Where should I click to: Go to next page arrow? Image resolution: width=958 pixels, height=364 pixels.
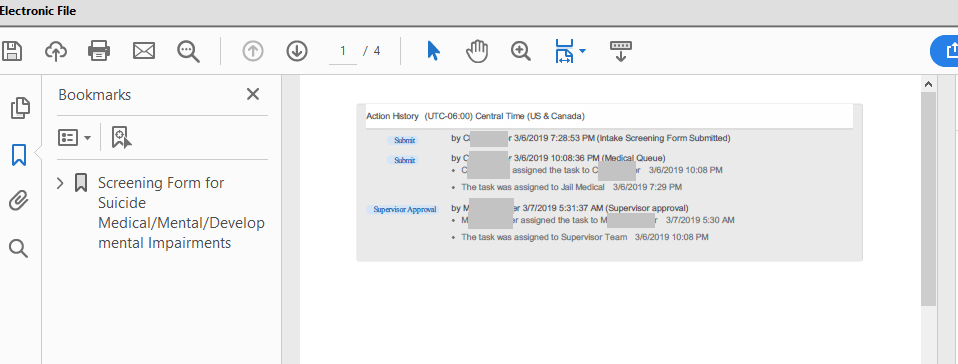click(297, 51)
